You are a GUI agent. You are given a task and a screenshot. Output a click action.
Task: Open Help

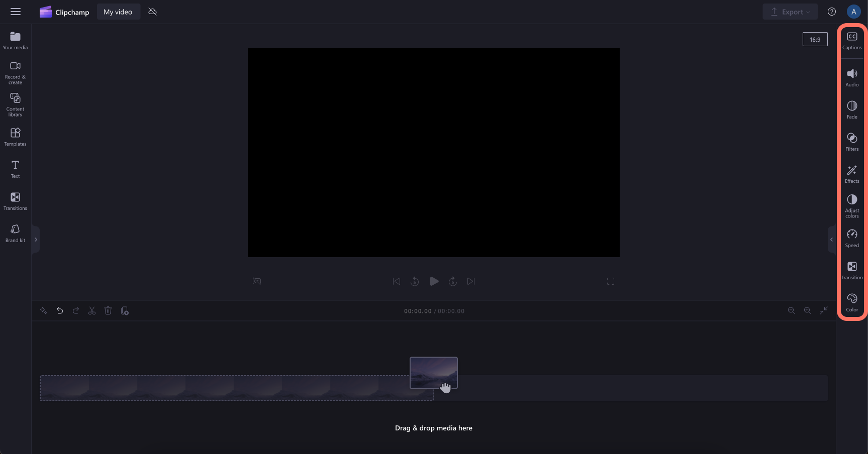pyautogui.click(x=831, y=11)
